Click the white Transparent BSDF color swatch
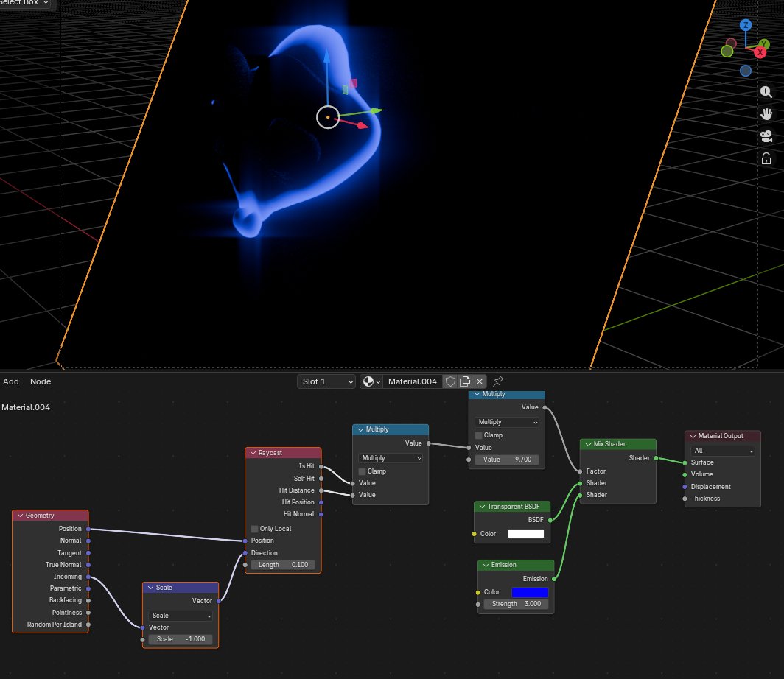This screenshot has width=784, height=679. click(x=526, y=534)
